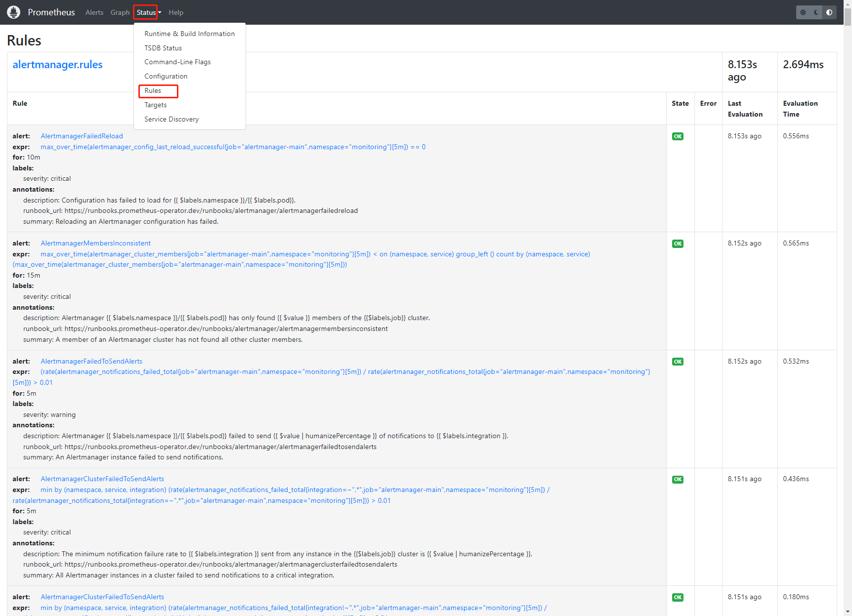Open the Alerts page
Image resolution: width=852 pixels, height=616 pixels.
[94, 12]
